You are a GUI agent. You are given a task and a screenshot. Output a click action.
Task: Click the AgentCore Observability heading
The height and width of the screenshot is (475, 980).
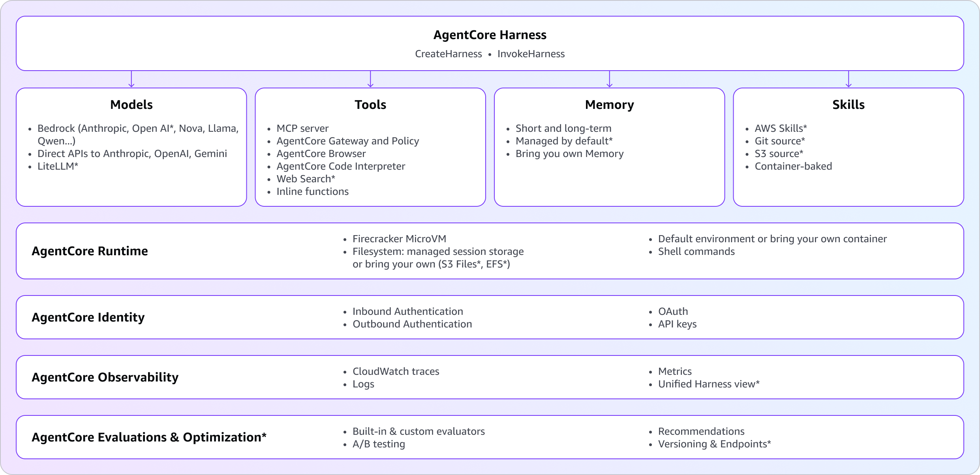coord(105,377)
